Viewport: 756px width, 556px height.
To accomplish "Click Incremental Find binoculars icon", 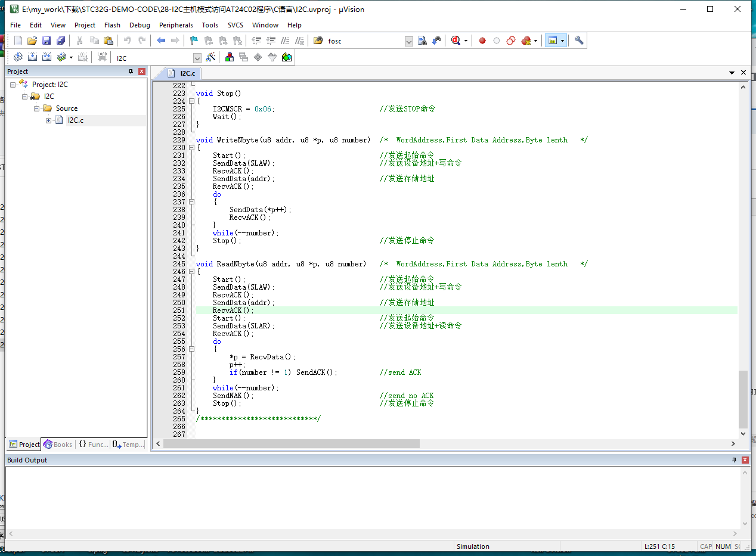I will 436,41.
